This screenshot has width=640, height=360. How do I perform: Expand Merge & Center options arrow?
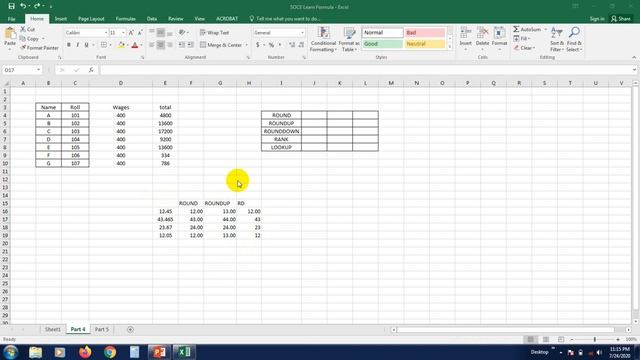coord(247,45)
